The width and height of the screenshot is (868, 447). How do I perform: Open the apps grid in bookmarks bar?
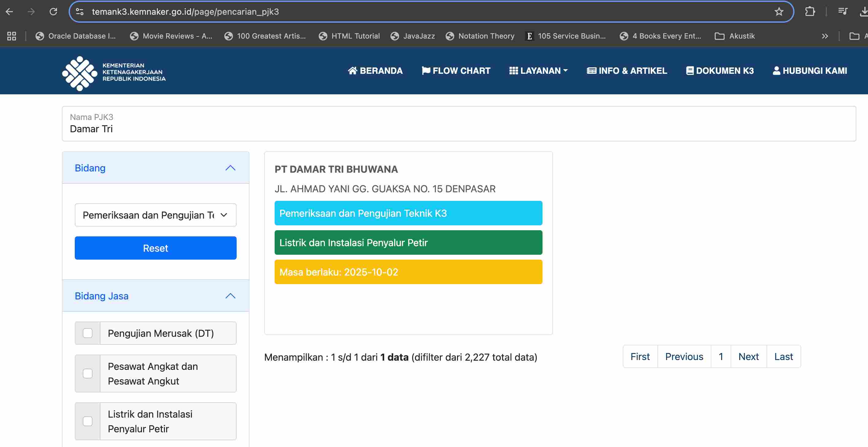[x=12, y=36]
